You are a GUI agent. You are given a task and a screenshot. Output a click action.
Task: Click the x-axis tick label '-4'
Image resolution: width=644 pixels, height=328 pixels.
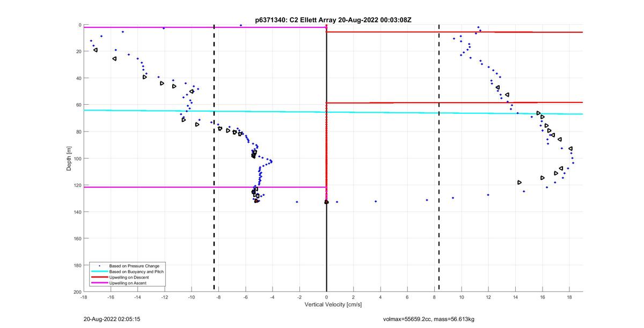(273, 297)
